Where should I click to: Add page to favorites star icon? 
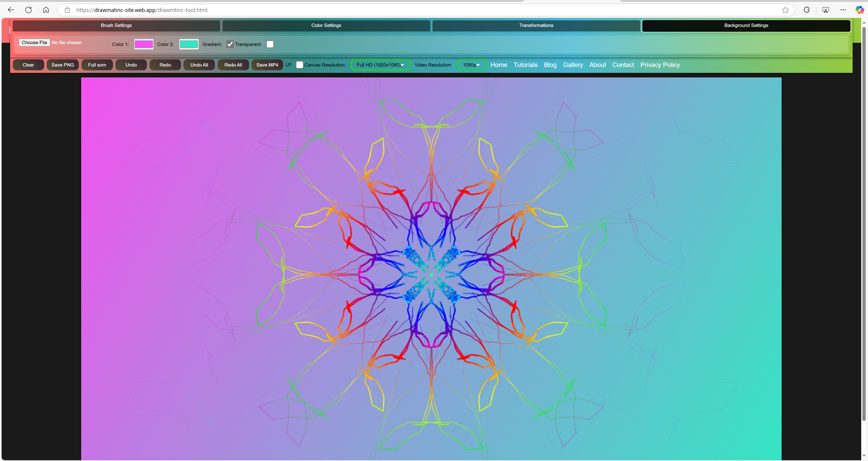(785, 10)
